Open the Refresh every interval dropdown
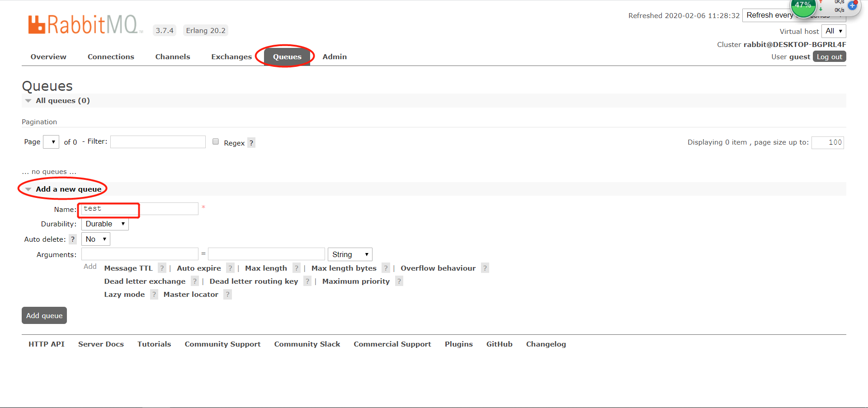 pyautogui.click(x=794, y=15)
